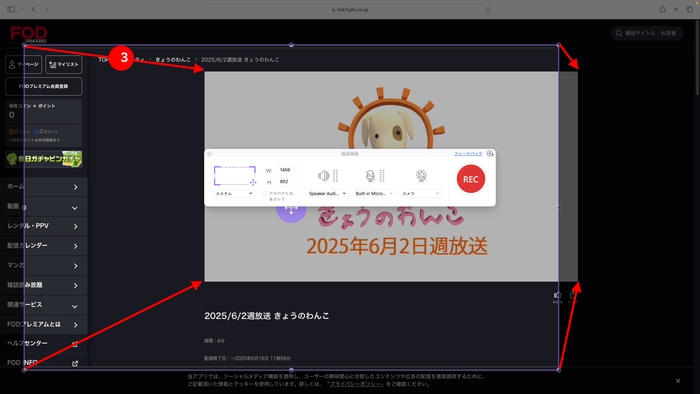The height and width of the screenshot is (394, 700).
Task: Open the カメラ camera dropdown
Action: point(421,194)
